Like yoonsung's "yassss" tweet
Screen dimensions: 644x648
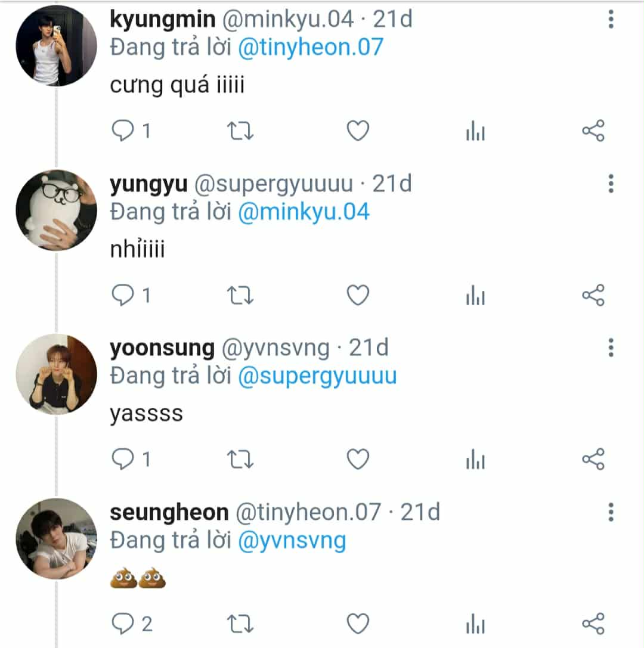[358, 459]
